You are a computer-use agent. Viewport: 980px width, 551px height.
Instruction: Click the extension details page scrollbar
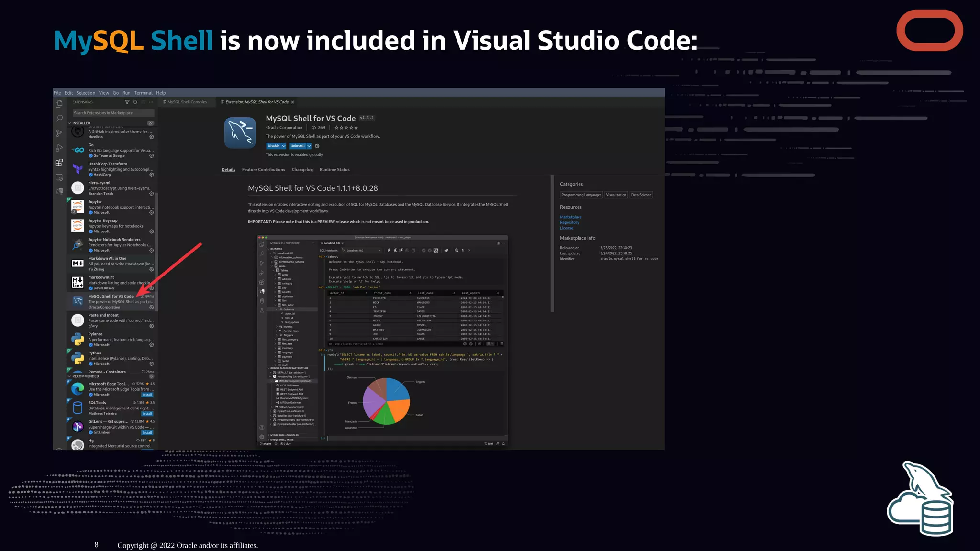552,244
